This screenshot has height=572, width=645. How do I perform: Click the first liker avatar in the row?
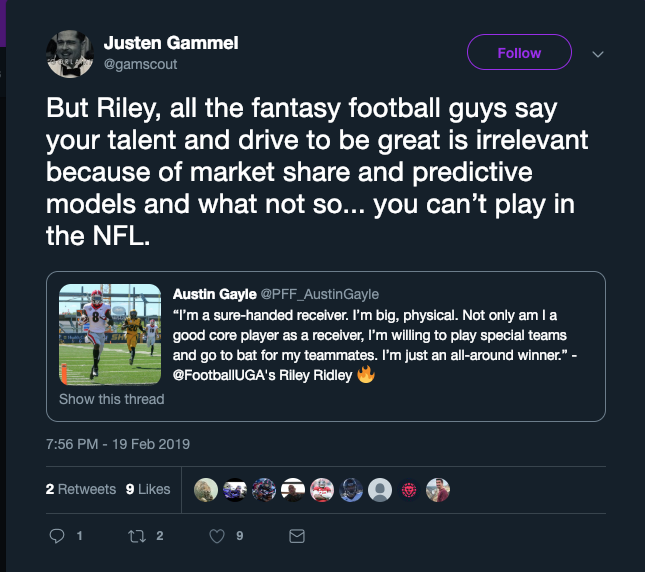(x=206, y=490)
